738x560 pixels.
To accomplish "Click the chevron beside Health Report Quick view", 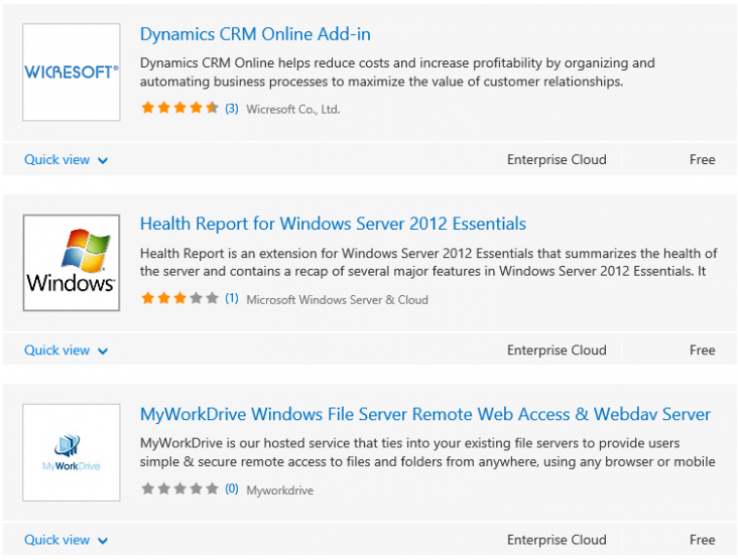I will (x=103, y=351).
